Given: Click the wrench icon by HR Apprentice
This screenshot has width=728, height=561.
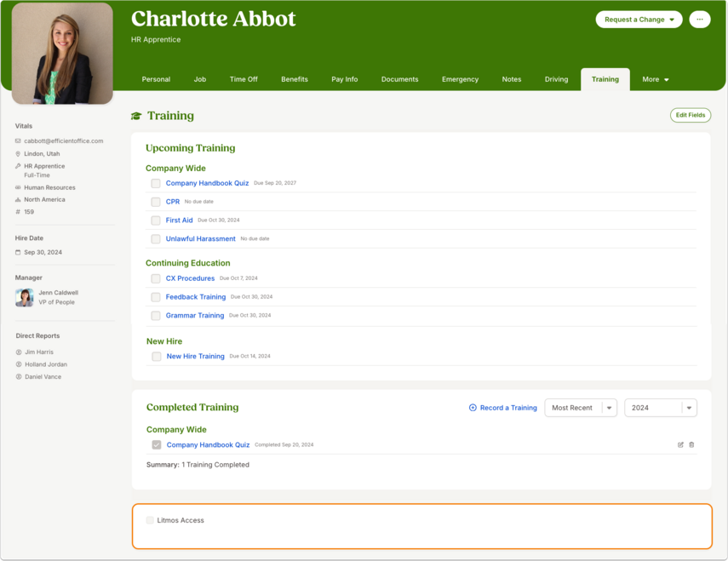Looking at the screenshot, I should pyautogui.click(x=18, y=166).
